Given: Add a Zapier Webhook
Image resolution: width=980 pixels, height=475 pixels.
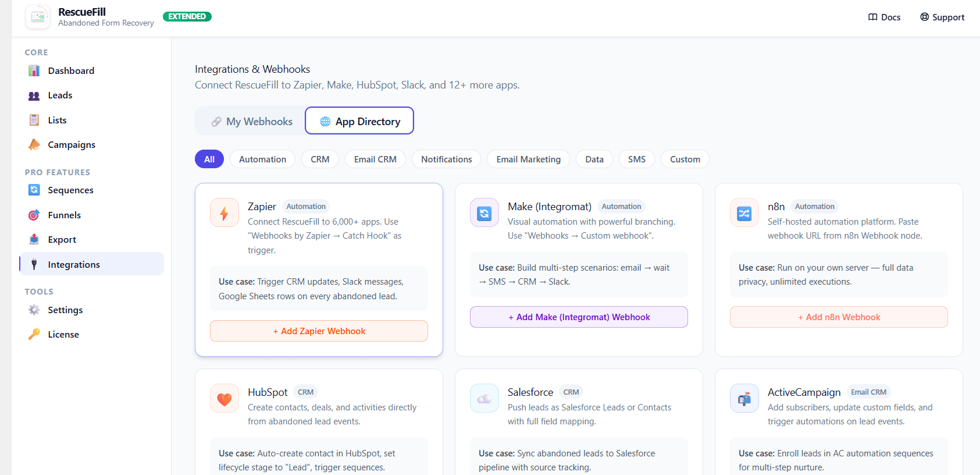Looking at the screenshot, I should point(319,331).
